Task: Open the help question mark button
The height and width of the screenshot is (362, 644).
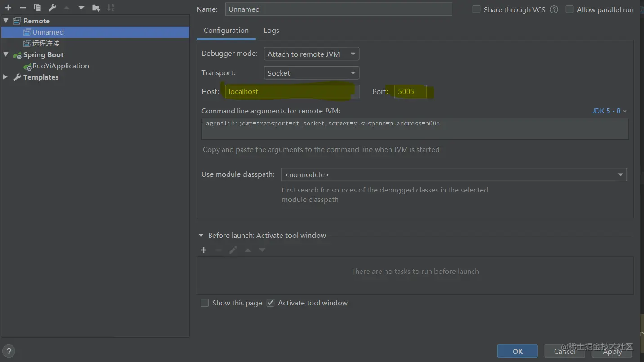Action: 9,351
